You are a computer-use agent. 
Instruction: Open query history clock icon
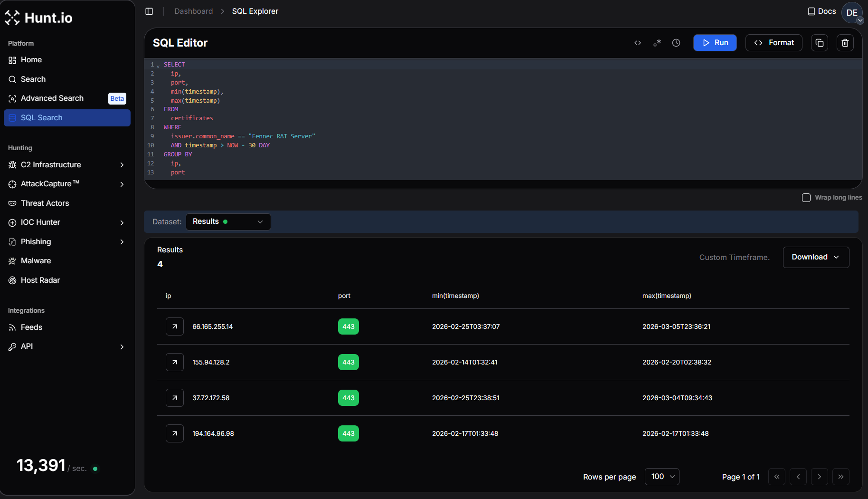pyautogui.click(x=676, y=43)
